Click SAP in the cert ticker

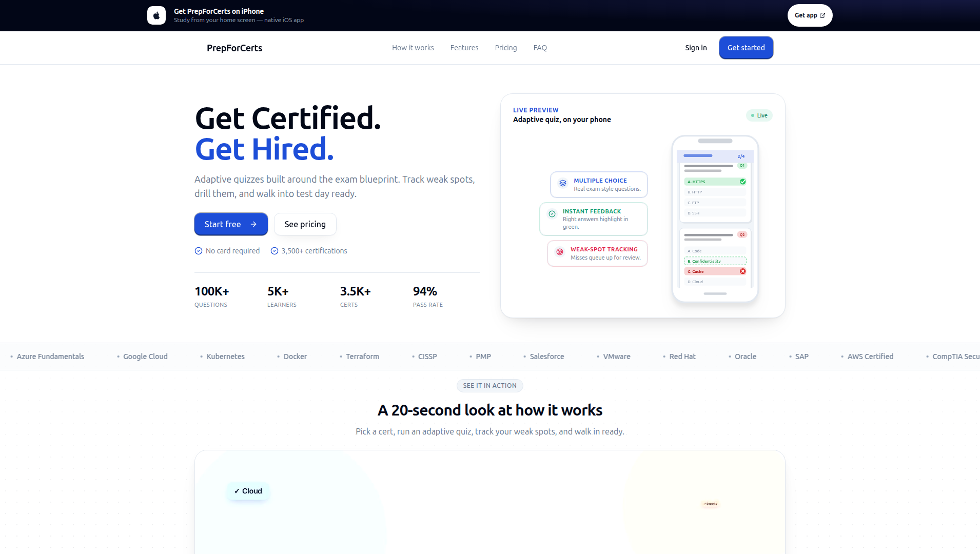point(802,357)
